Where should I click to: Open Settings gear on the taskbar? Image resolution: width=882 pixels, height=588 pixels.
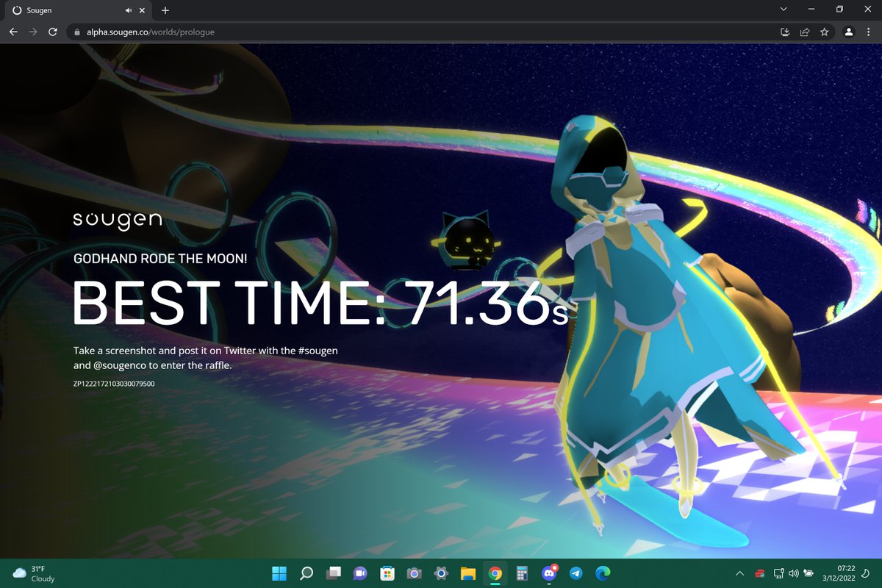point(441,573)
